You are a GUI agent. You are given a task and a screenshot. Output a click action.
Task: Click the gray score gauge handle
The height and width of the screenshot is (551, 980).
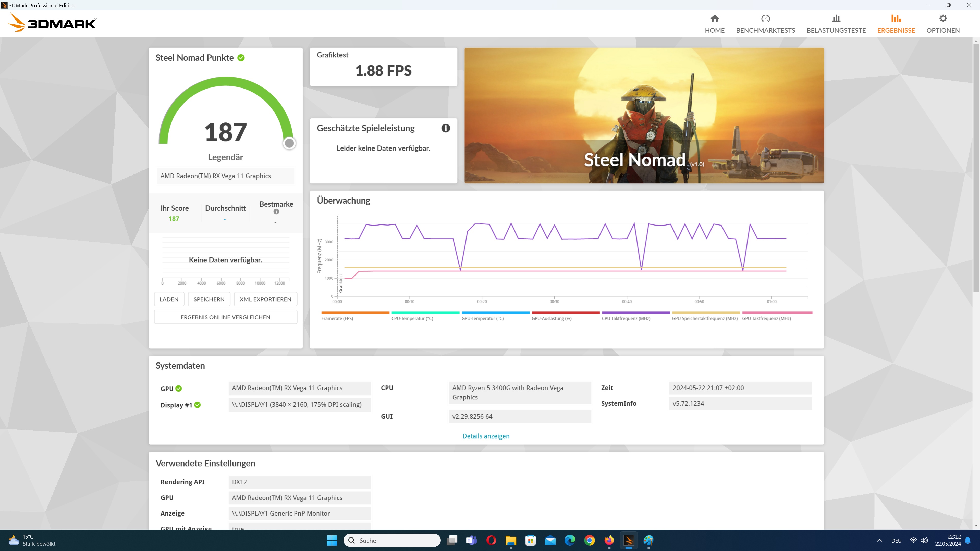289,143
